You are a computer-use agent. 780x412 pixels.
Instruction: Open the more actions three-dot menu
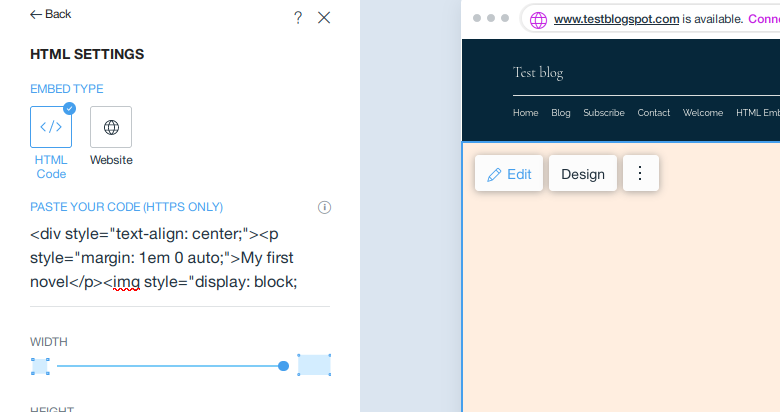(x=641, y=173)
